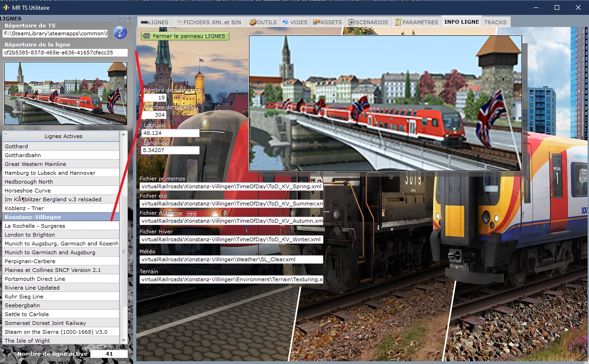
Task: Collapse the LIGNES panel with double chevron
Action: point(120,19)
